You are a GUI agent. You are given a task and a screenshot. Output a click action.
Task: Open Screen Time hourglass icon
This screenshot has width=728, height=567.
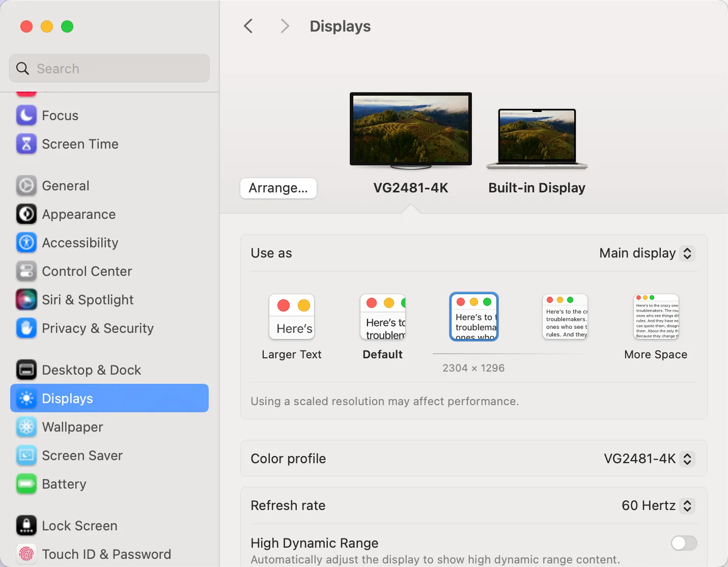[x=26, y=144]
